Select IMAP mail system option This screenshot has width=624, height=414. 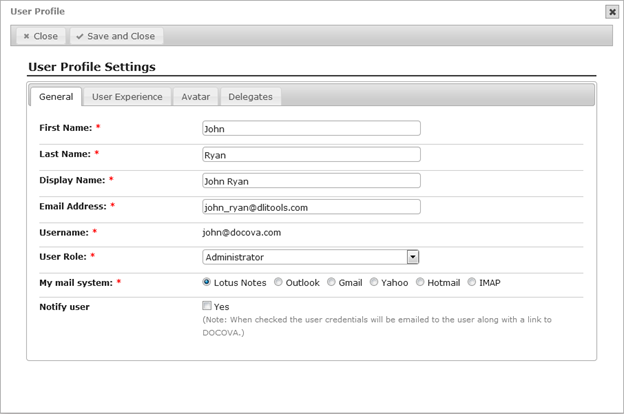click(472, 282)
